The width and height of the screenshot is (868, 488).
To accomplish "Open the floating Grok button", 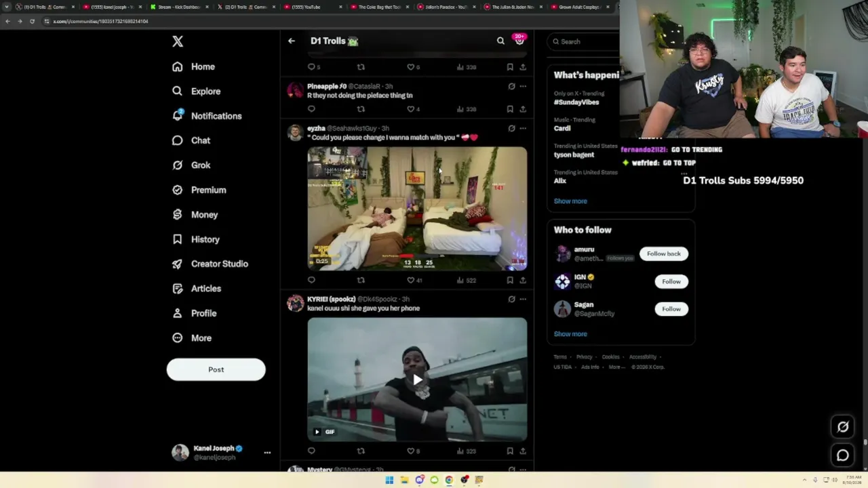I will pyautogui.click(x=843, y=426).
